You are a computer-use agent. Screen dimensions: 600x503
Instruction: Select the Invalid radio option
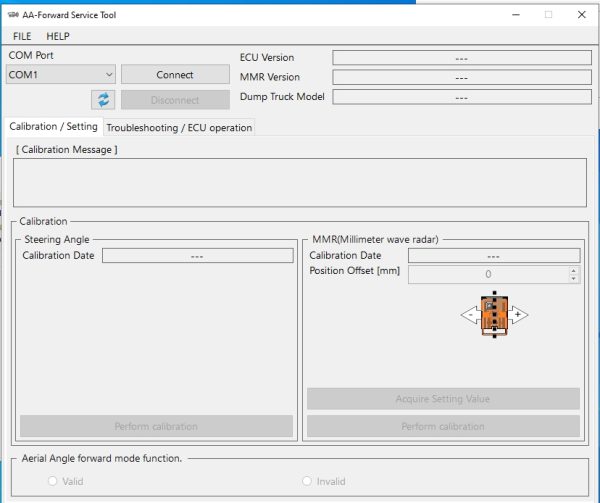tap(307, 481)
